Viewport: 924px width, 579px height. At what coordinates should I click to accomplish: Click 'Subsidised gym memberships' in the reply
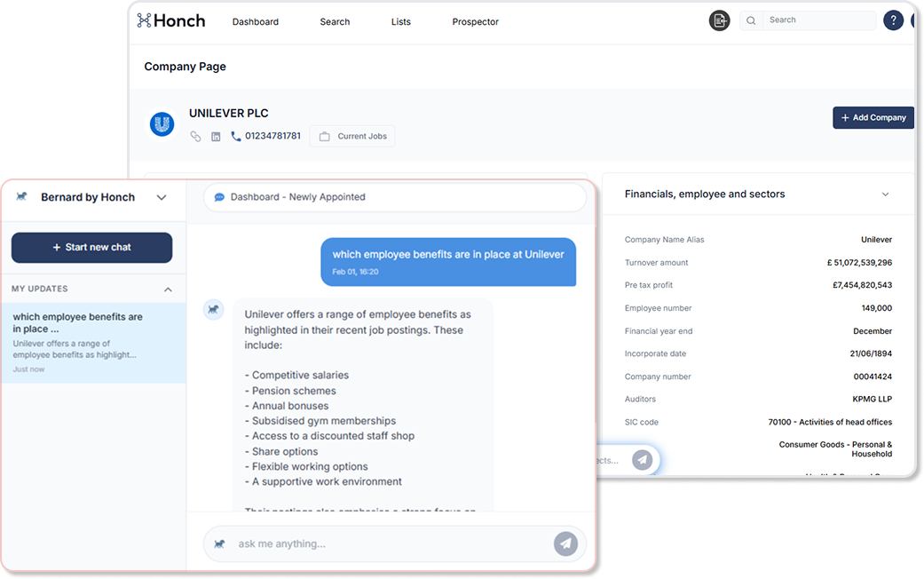[x=323, y=421]
